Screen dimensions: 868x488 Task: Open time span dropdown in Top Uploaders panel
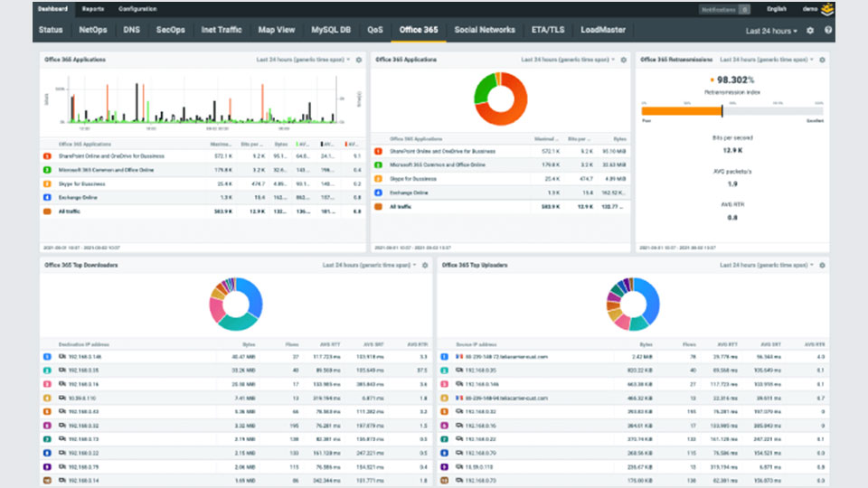pos(767,266)
